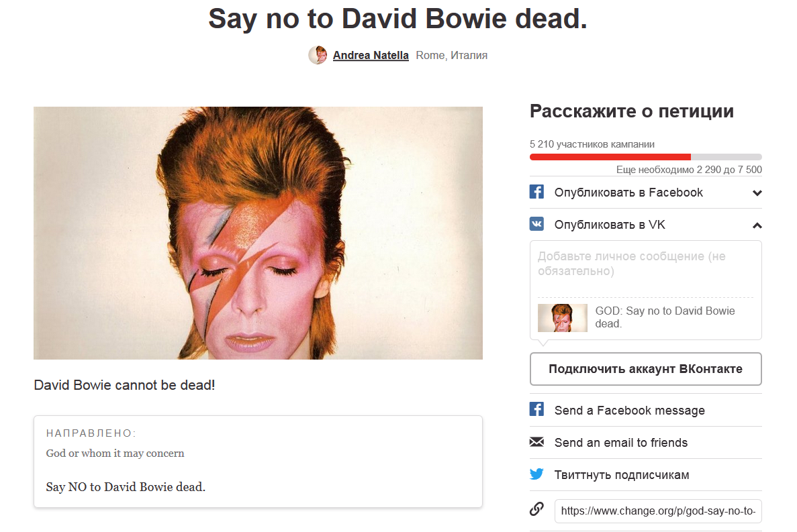Click the small Bowie preview thumbnail
Screen dimensions: 797x532
563,318
